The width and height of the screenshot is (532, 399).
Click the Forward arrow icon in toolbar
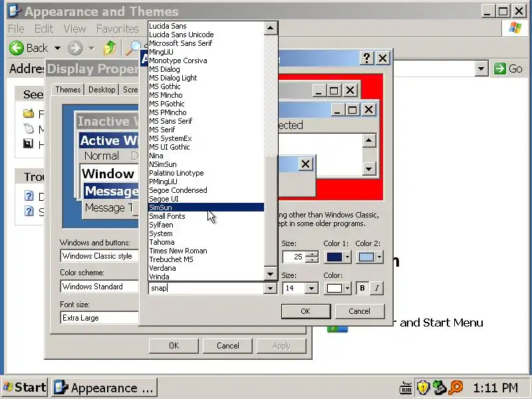[x=75, y=48]
